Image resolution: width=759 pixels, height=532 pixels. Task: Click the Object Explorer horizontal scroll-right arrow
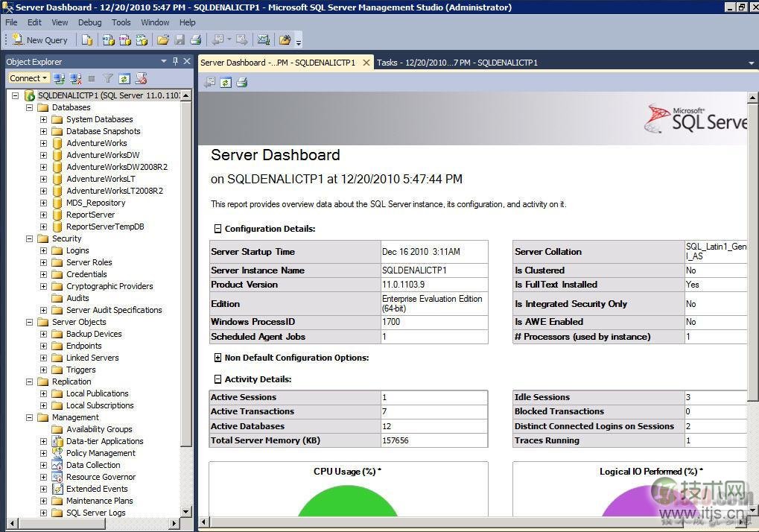coord(174,523)
